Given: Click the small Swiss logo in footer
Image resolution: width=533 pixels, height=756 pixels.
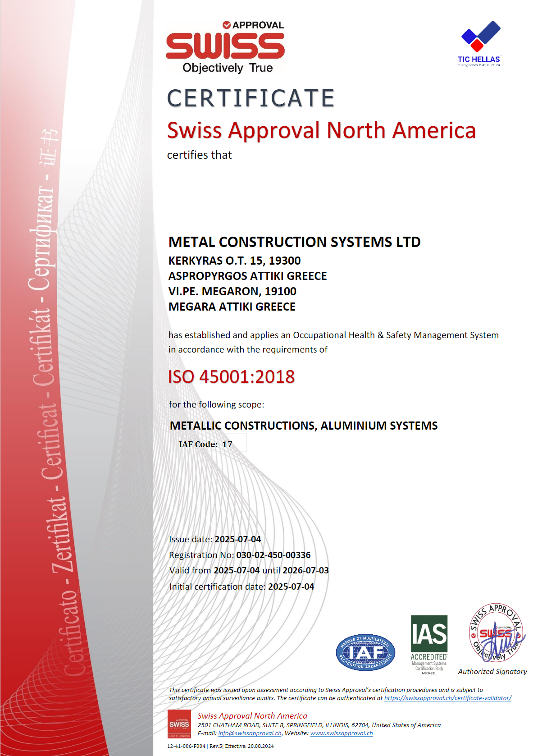Looking at the screenshot, I should pos(179,724).
